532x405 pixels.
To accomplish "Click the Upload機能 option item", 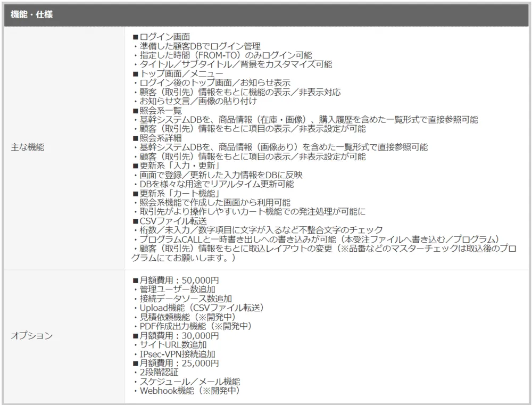I will [x=198, y=308].
